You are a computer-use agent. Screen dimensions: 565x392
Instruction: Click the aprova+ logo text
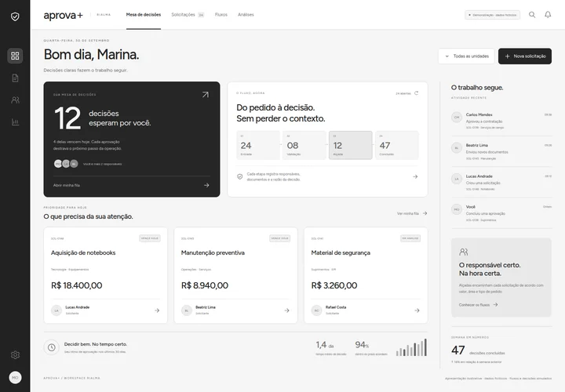(x=64, y=15)
